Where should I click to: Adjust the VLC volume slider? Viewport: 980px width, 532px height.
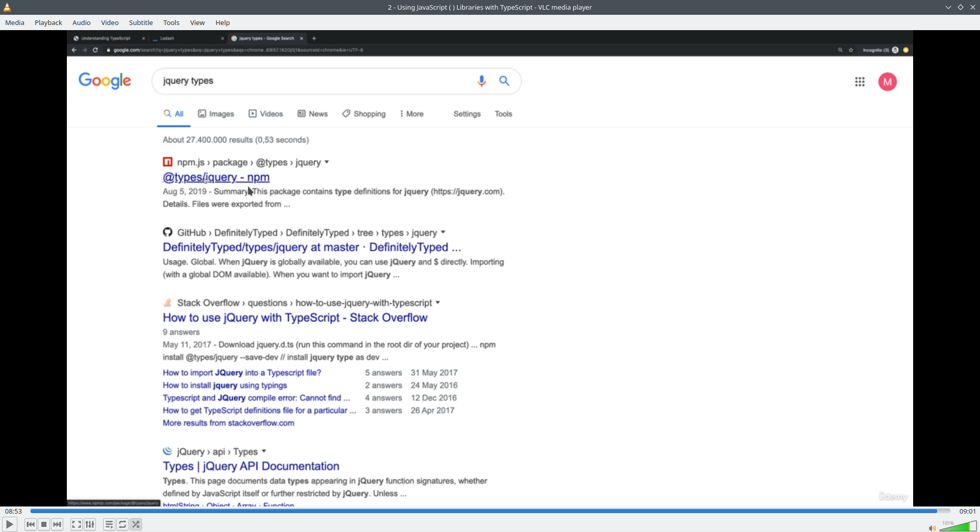[958, 526]
